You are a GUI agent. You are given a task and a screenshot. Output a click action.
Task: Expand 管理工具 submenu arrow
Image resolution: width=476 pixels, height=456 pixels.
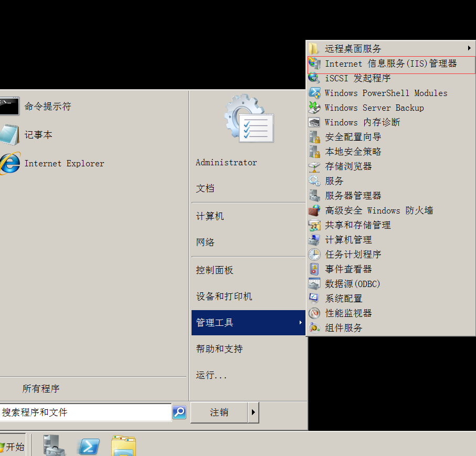pyautogui.click(x=301, y=322)
